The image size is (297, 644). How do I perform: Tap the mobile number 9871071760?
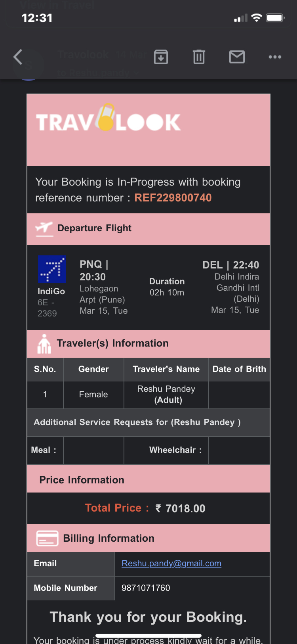pos(146,588)
